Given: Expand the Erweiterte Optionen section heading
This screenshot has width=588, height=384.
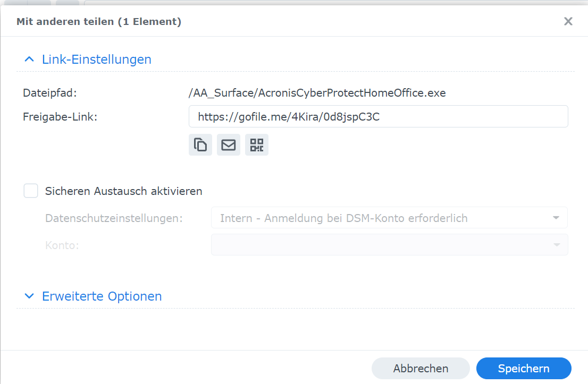Looking at the screenshot, I should tap(102, 296).
